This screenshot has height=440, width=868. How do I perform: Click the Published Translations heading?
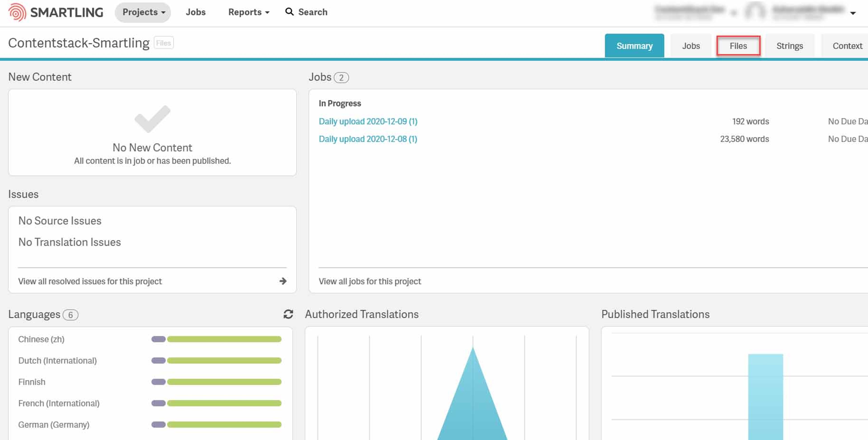(x=655, y=314)
